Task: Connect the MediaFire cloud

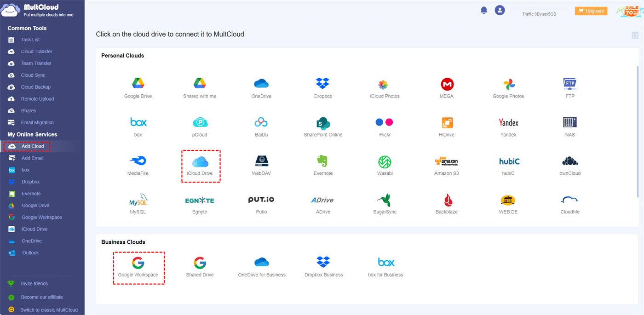Action: [x=138, y=165]
